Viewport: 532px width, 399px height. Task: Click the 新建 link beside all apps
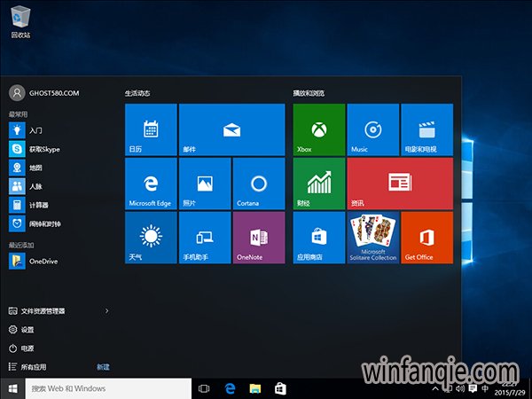pos(103,367)
